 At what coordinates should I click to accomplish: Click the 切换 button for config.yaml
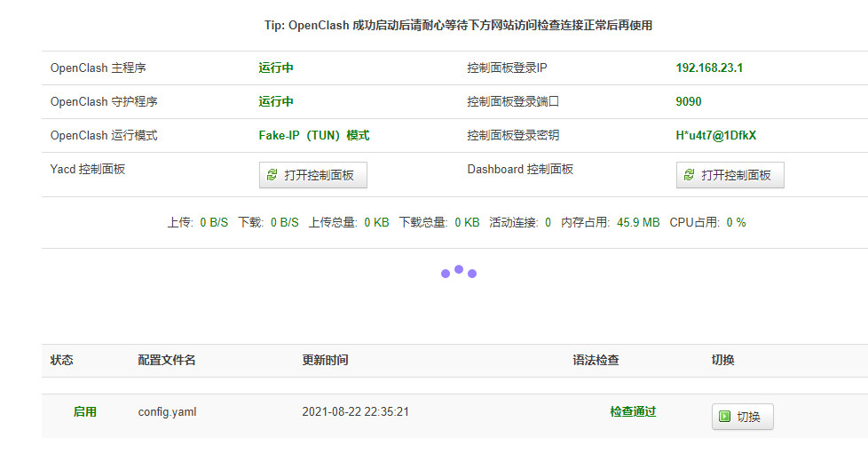(x=742, y=417)
